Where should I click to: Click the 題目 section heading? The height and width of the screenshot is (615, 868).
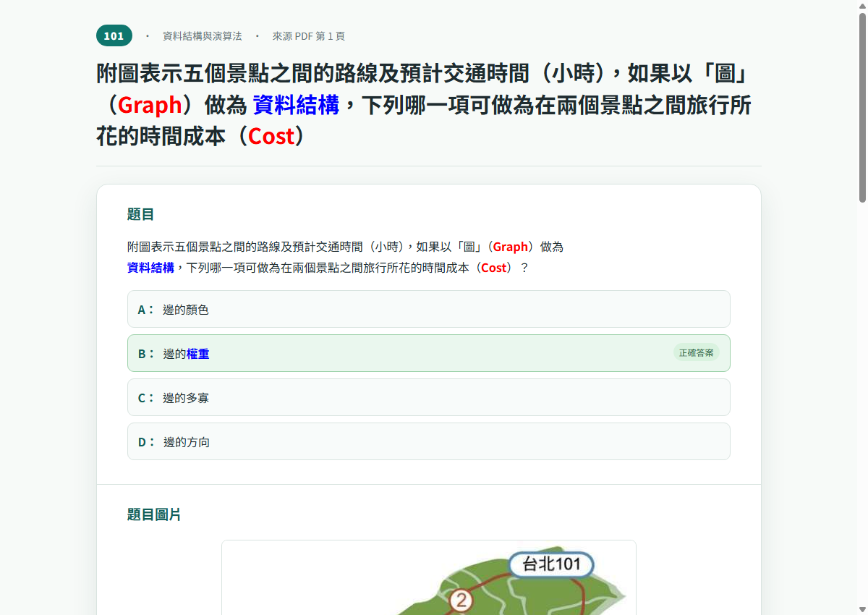click(x=141, y=214)
